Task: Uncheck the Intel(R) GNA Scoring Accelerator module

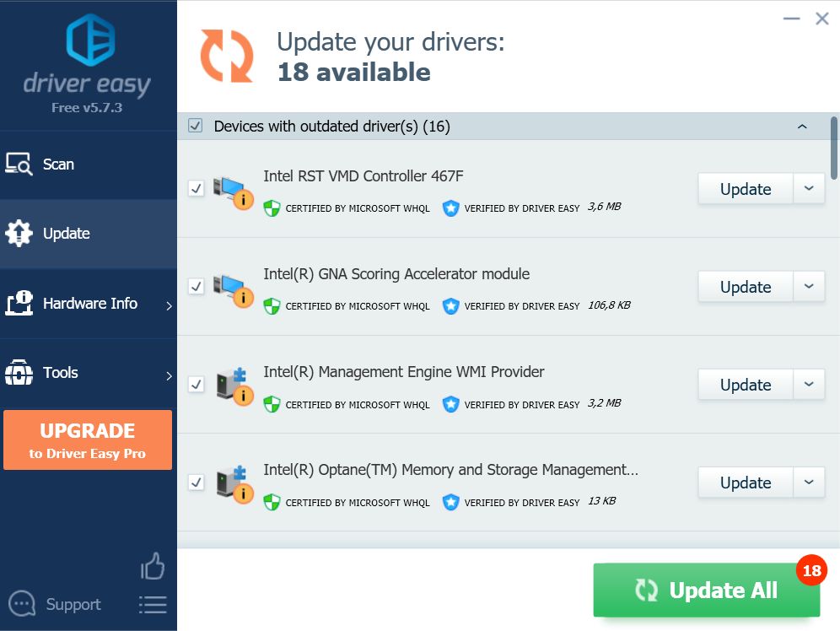Action: click(197, 286)
